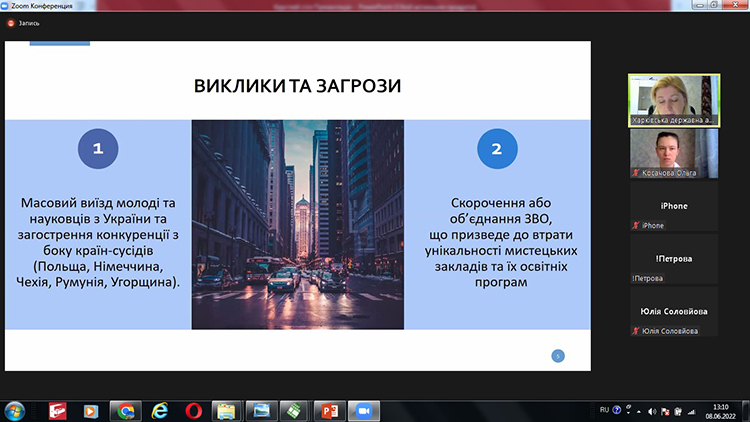Click the red recording indicator icon
The width and height of the screenshot is (750, 422).
11,23
